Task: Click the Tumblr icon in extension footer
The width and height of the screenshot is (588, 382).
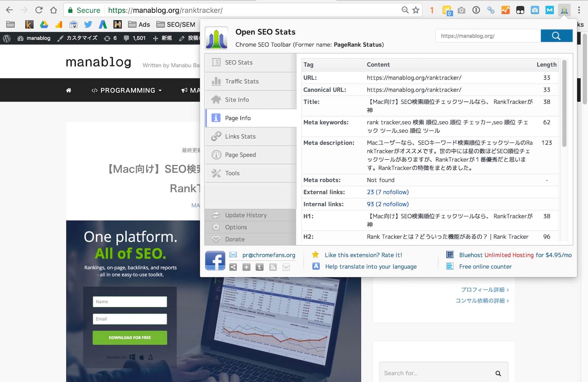Action: tap(259, 267)
